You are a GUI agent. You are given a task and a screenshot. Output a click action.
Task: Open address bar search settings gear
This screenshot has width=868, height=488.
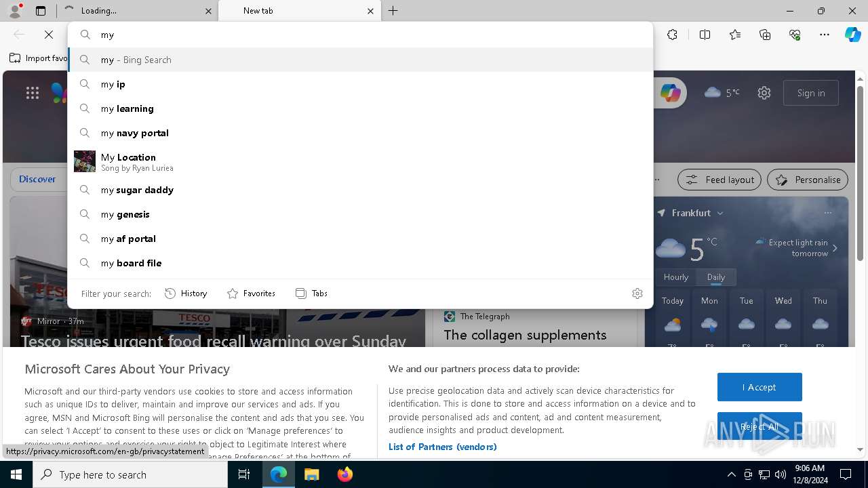click(637, 293)
